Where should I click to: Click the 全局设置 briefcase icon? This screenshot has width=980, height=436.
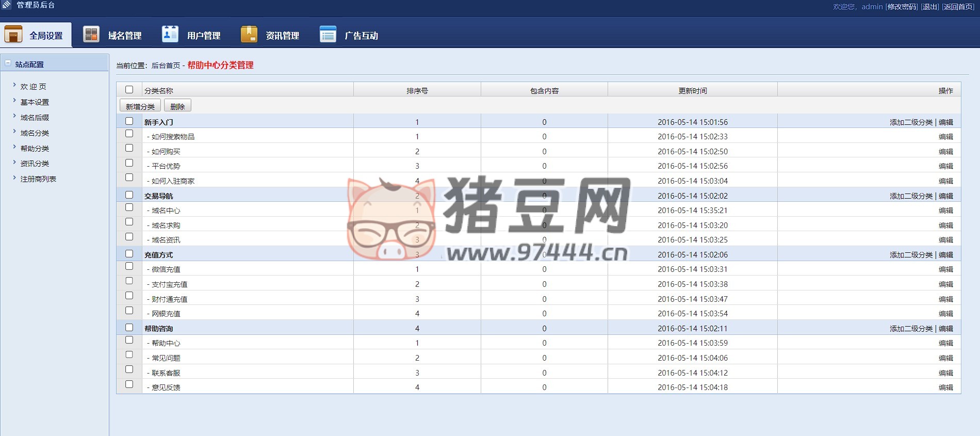tap(13, 35)
